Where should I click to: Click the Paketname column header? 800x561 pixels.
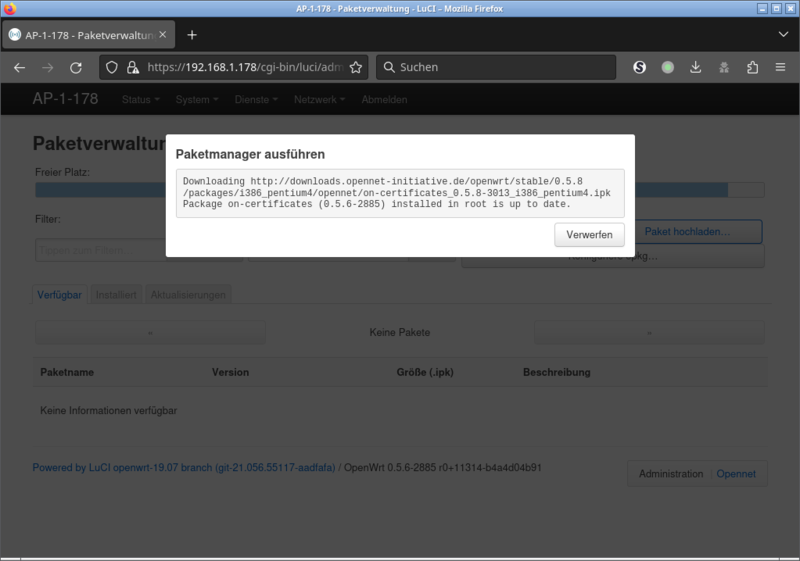click(x=67, y=372)
